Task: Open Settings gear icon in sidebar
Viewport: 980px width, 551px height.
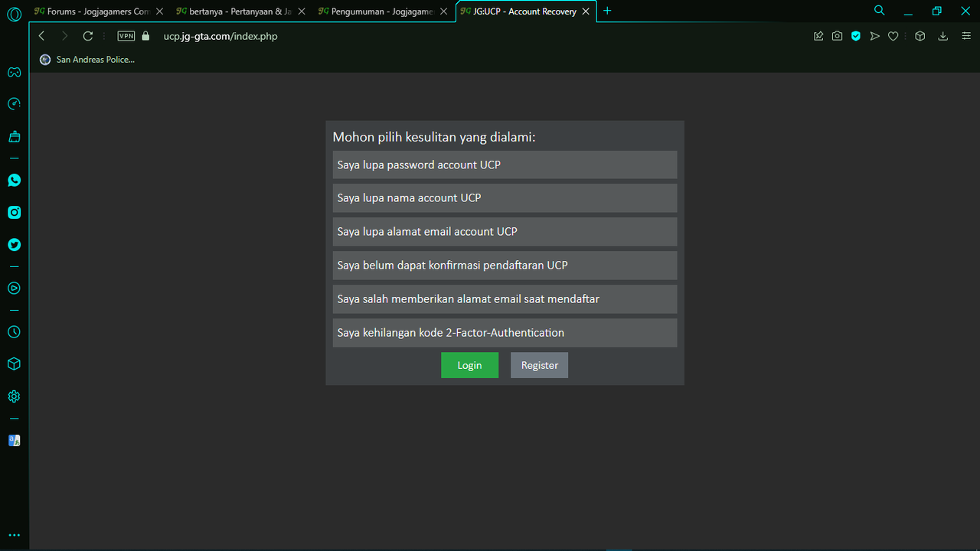Action: [x=14, y=396]
